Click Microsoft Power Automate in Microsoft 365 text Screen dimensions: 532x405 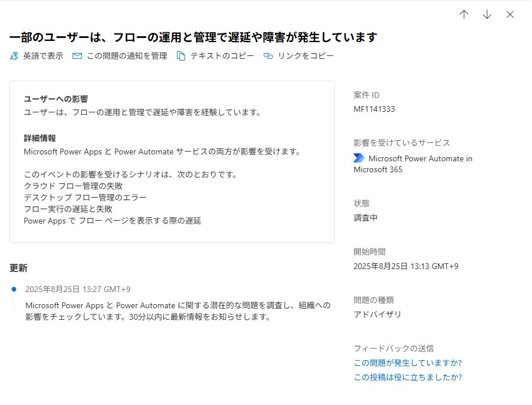[x=413, y=164]
